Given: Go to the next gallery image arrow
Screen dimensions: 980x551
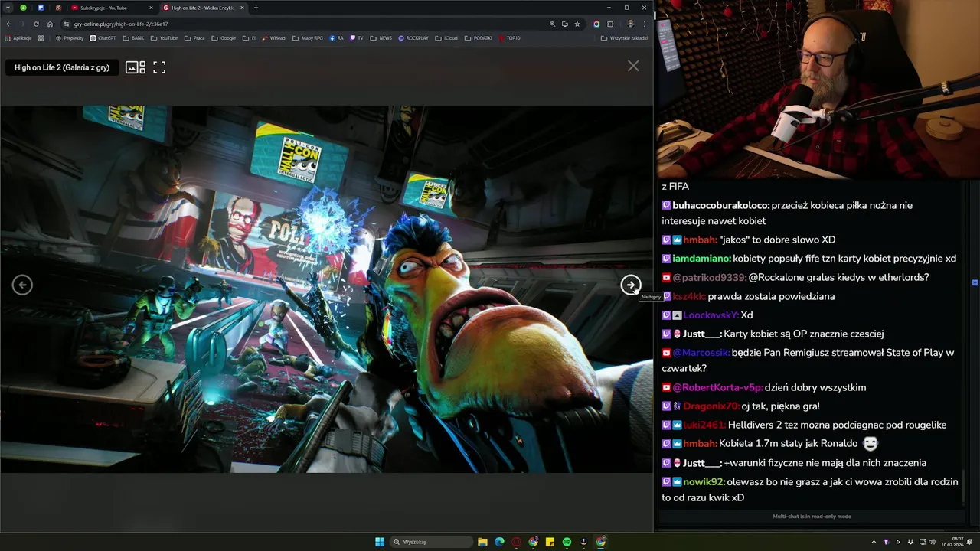Looking at the screenshot, I should [630, 285].
